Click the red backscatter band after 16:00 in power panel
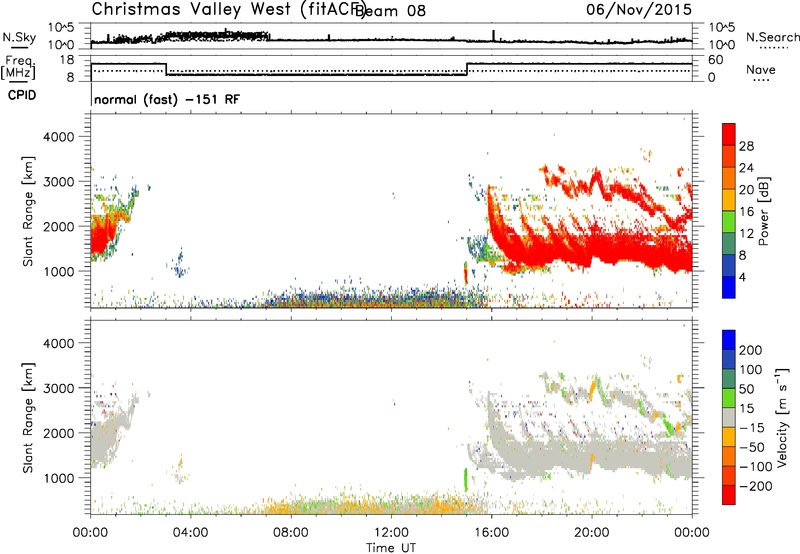 pyautogui.click(x=592, y=250)
